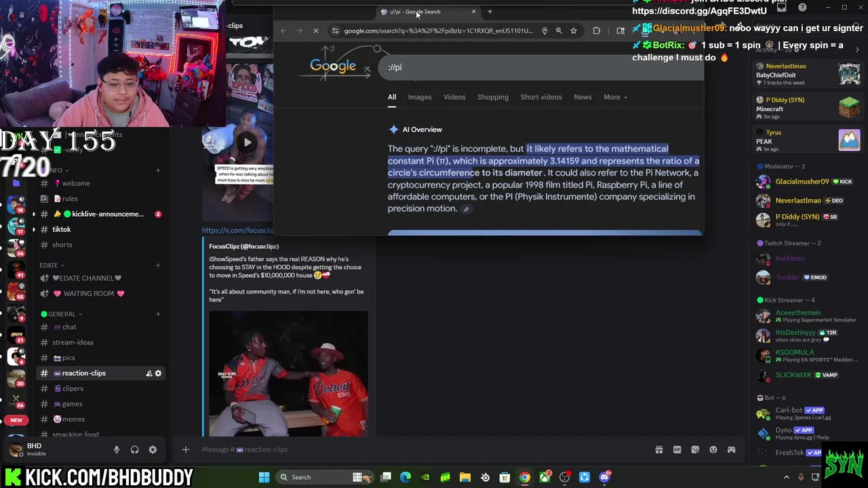Screen dimensions: 868x488
Task: Click the FocusClipz (@focusclipz) author name
Action: (243, 246)
